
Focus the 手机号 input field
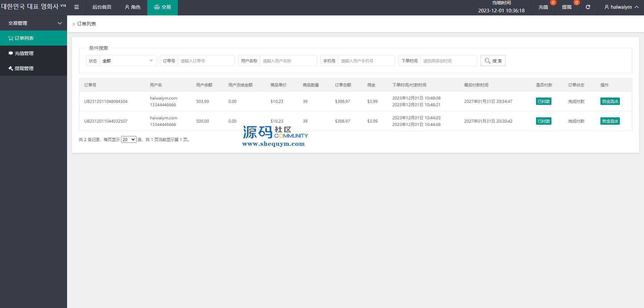click(x=366, y=61)
